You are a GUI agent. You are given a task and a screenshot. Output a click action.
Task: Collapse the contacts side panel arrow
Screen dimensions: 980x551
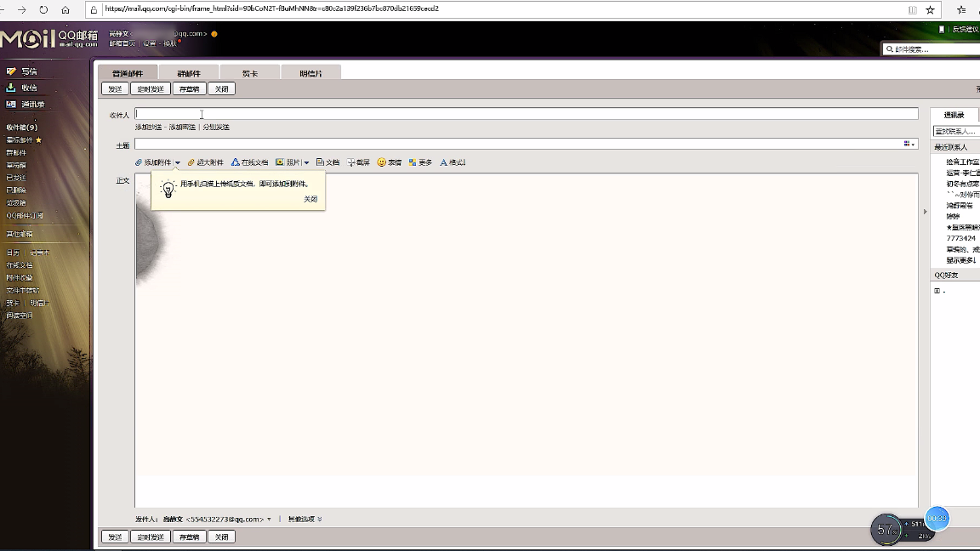tap(925, 212)
